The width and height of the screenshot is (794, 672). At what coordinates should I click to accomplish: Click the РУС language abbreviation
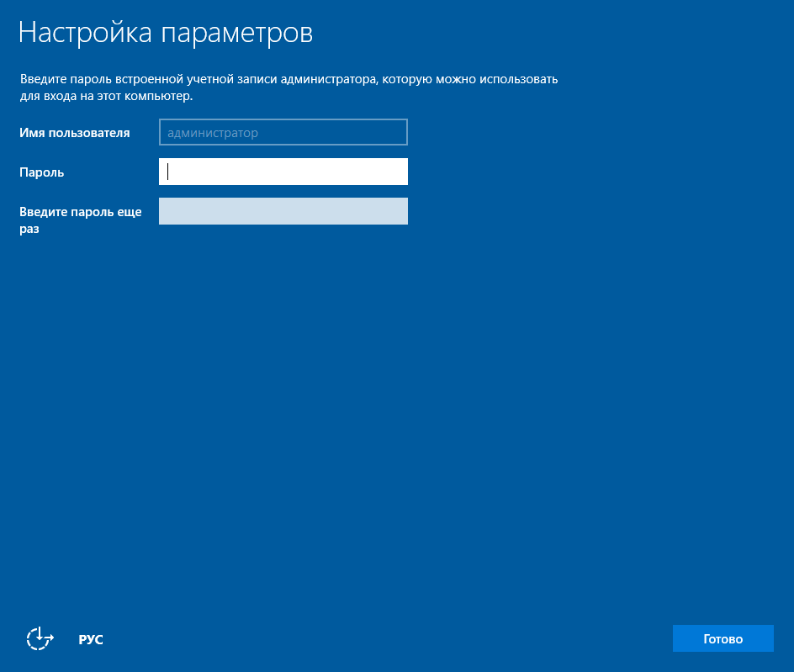(91, 639)
